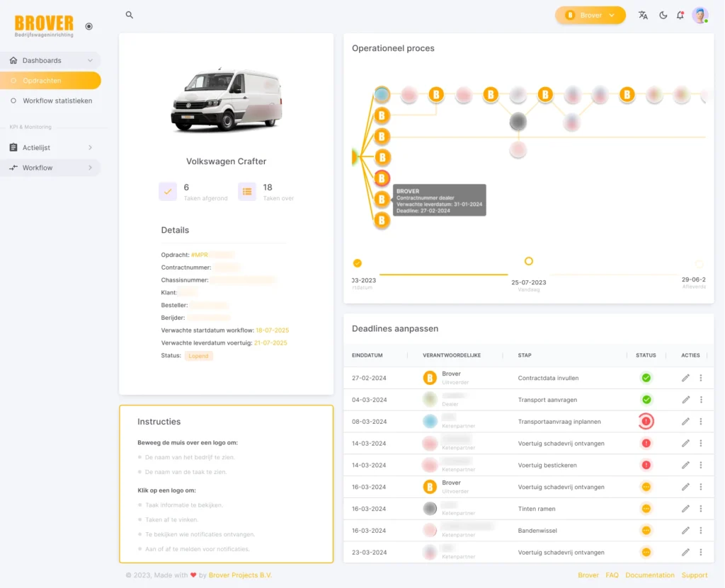
Task: Click the Lopend status badge
Action: tap(198, 356)
